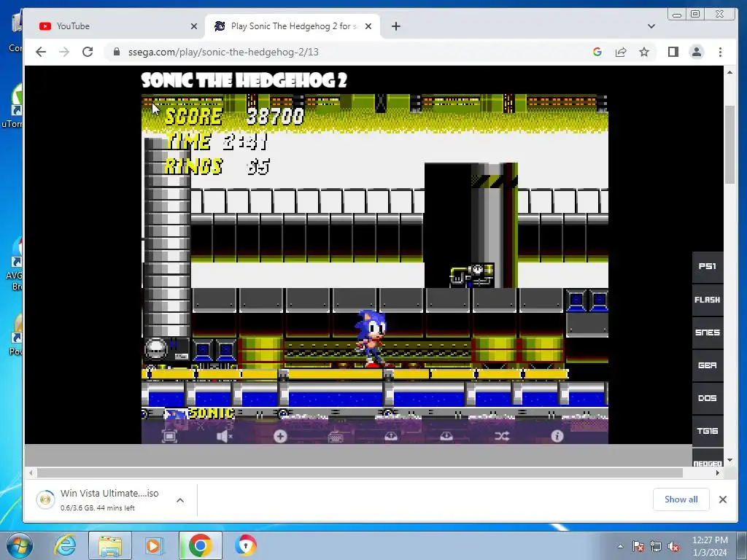Launch Internet Explorer from taskbar

[65, 545]
